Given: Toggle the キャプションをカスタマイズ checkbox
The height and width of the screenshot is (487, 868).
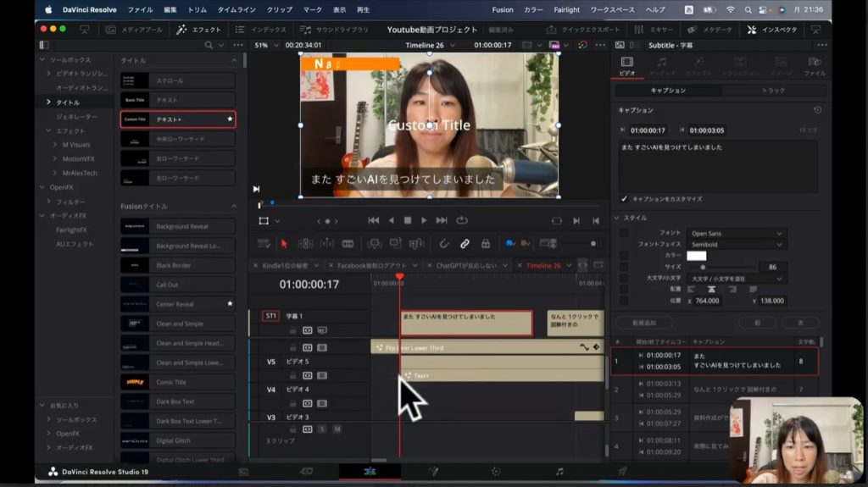Looking at the screenshot, I should [625, 199].
